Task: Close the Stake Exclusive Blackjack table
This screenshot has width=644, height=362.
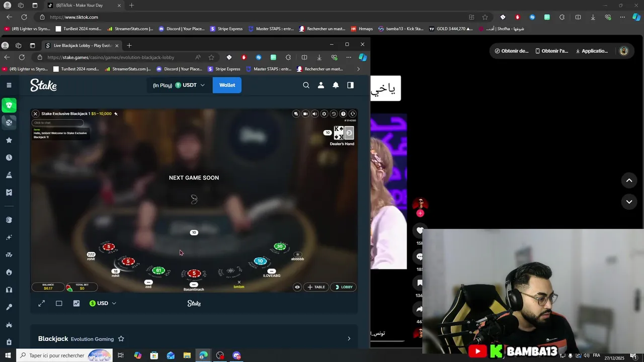Action: coord(35,114)
